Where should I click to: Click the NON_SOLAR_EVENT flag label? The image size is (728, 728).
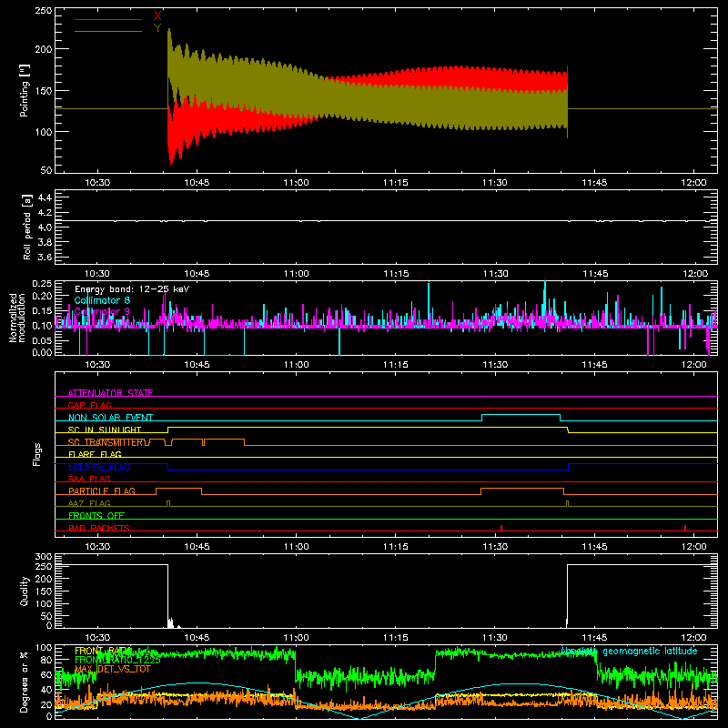110,418
